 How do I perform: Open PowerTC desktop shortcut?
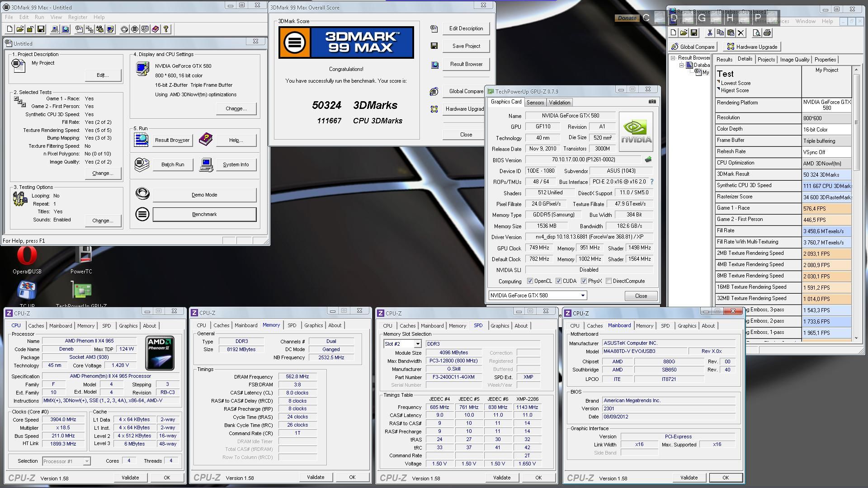[82, 260]
